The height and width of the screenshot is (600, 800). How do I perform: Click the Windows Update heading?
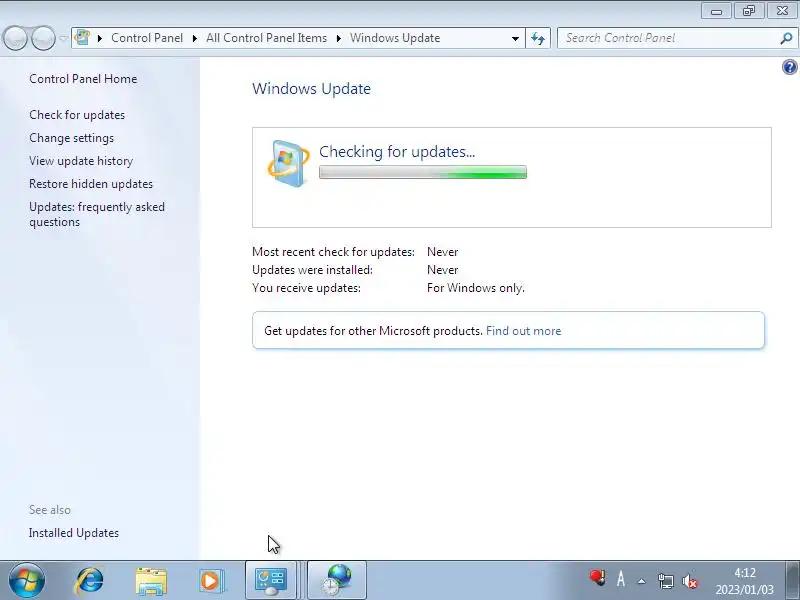coord(311,88)
